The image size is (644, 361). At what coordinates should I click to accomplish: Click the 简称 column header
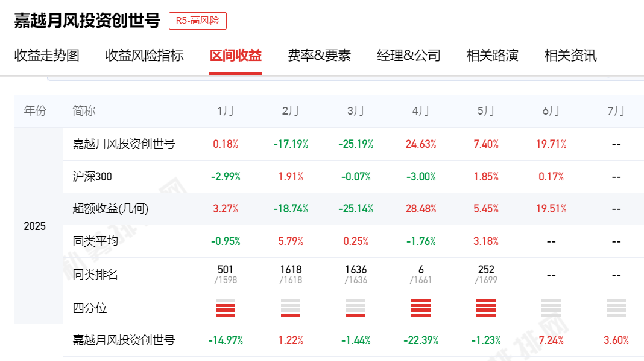tap(84, 110)
